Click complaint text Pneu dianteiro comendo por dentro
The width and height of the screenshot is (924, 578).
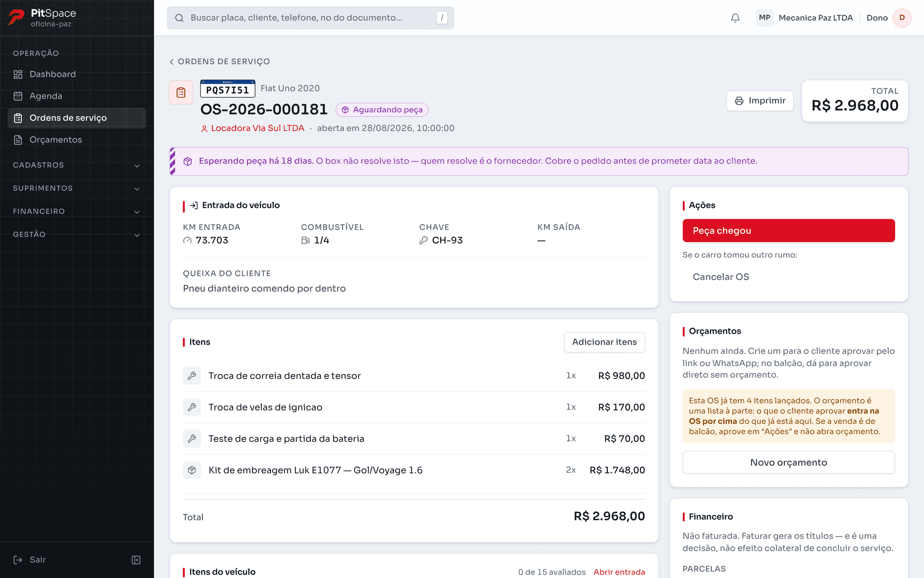264,289
